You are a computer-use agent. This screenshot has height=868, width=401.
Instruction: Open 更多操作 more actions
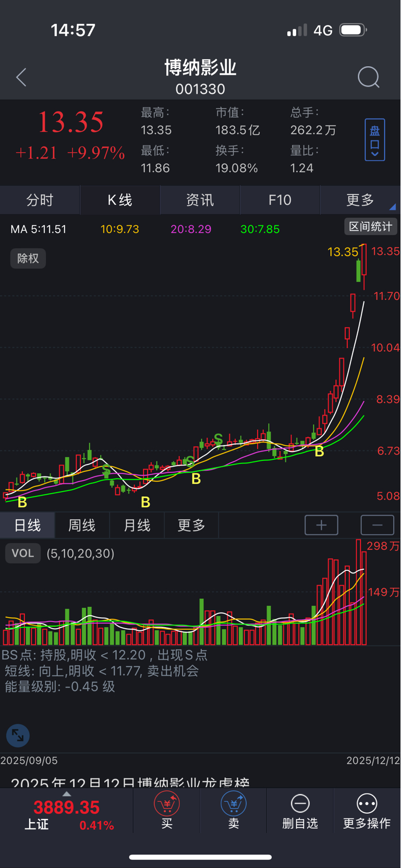pos(367,811)
